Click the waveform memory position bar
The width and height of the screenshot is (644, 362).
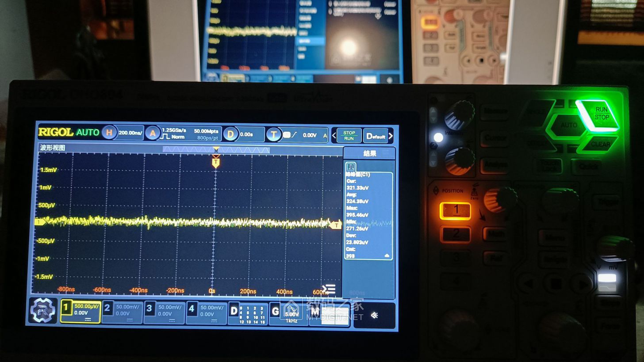point(216,150)
